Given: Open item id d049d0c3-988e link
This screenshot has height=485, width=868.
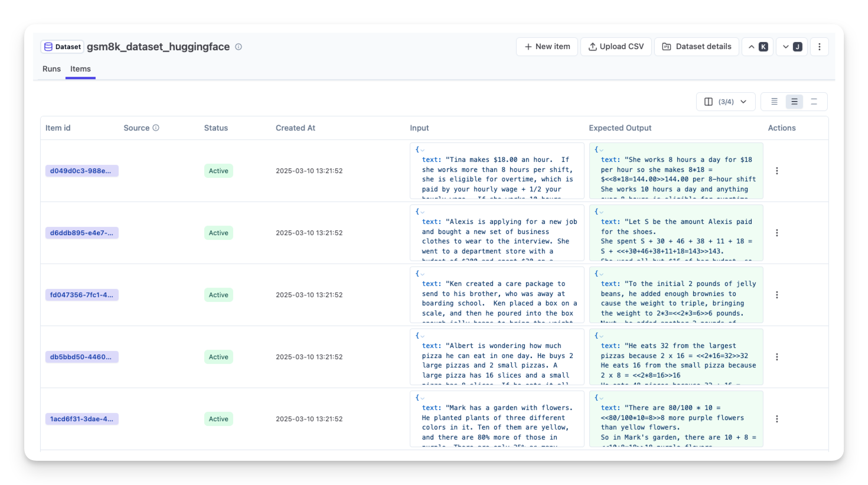Looking at the screenshot, I should pyautogui.click(x=81, y=171).
